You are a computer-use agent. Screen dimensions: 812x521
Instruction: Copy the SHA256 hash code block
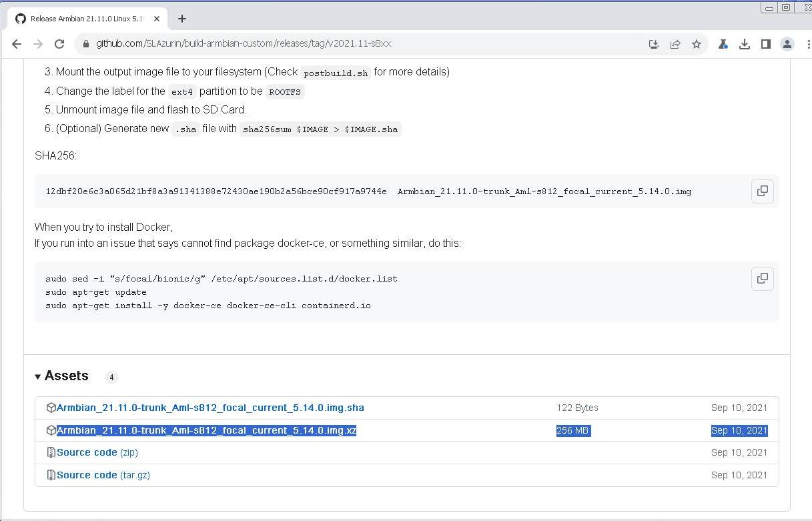(763, 191)
